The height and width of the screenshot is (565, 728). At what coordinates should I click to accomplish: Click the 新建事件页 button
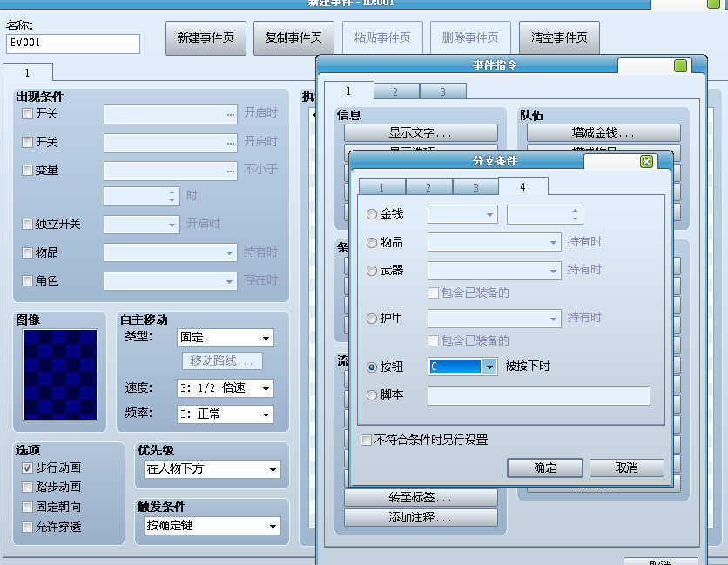pos(206,37)
